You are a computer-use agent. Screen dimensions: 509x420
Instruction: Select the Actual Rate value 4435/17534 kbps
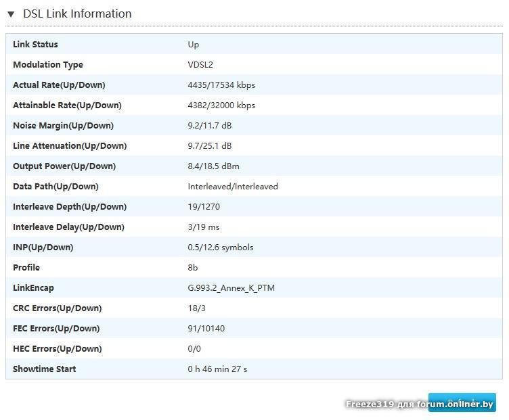[221, 85]
